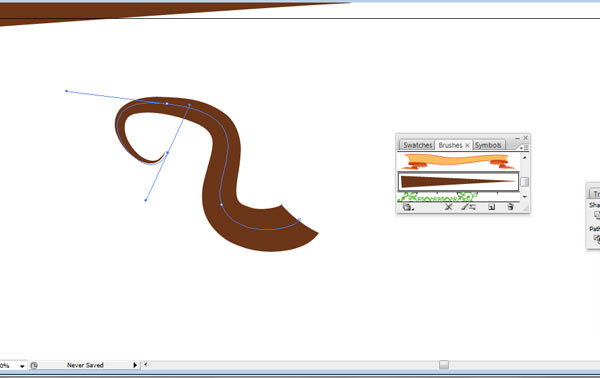Click the Delete Brush trash icon
The width and height of the screenshot is (600, 378).
[x=510, y=207]
